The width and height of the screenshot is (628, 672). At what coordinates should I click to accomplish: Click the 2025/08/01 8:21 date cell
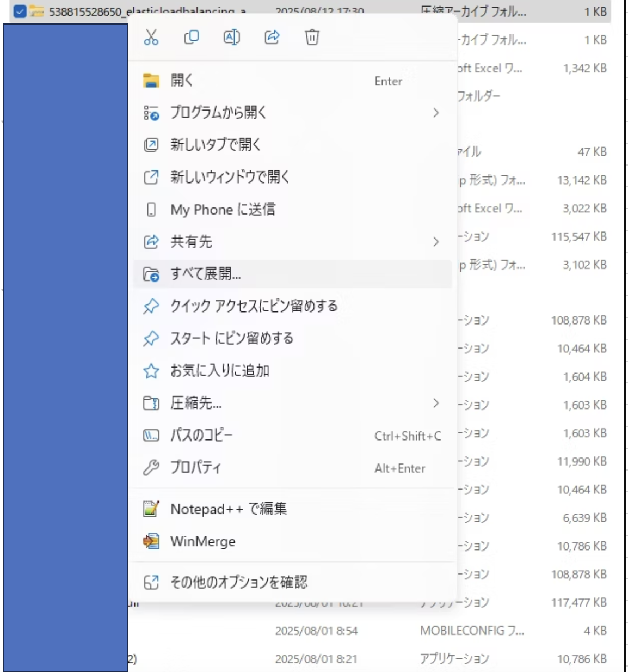click(x=316, y=659)
